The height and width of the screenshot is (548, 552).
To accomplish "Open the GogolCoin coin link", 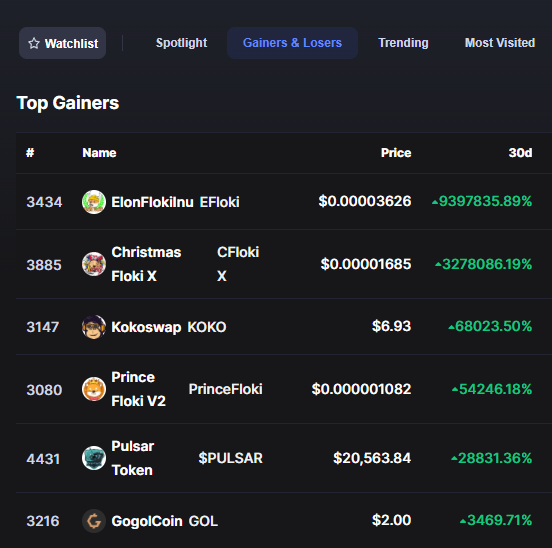I will [x=147, y=521].
